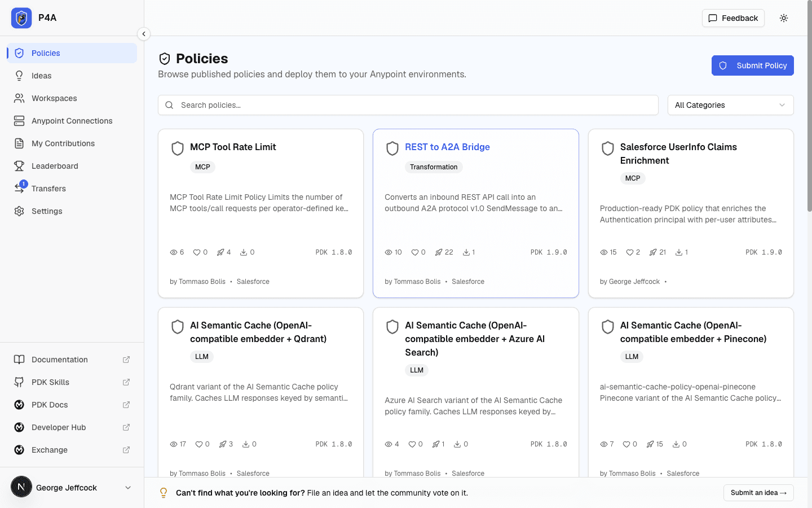Click the Transformation category tag
Screen dimensions: 812x508
click(x=434, y=167)
